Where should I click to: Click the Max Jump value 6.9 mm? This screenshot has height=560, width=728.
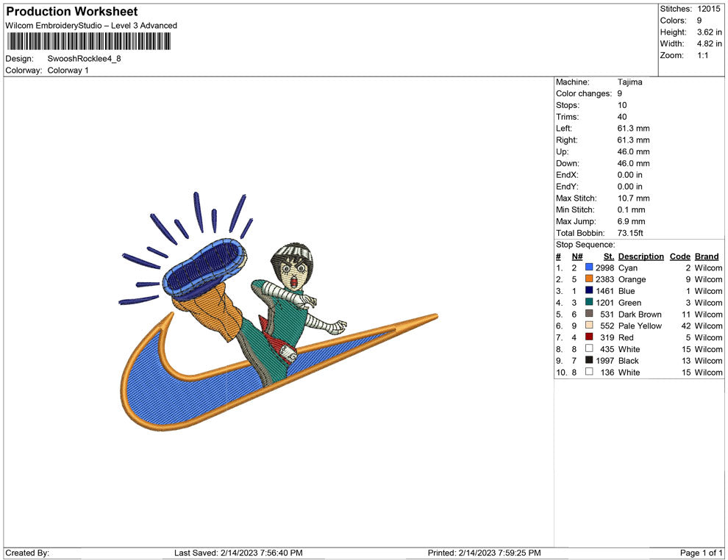click(631, 221)
